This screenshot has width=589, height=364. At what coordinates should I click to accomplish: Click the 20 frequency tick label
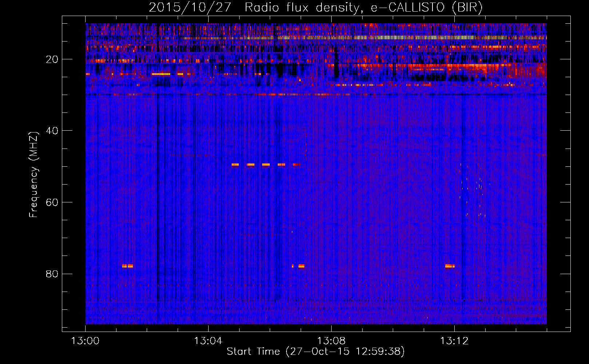[52, 59]
